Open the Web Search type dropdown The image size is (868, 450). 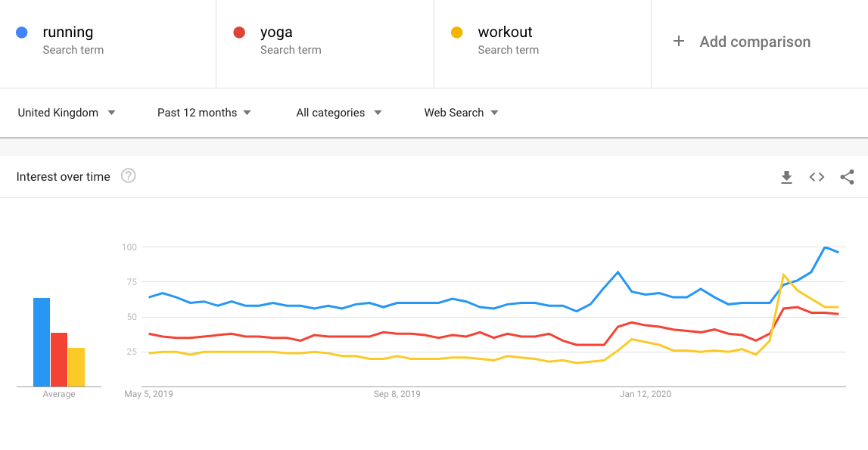pyautogui.click(x=461, y=113)
